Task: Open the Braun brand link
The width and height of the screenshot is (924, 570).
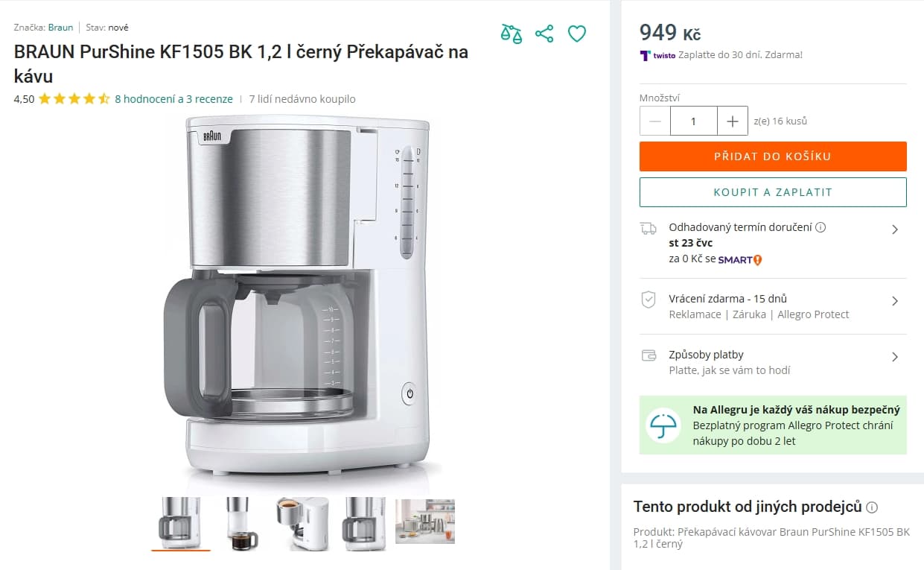Action: coord(60,27)
